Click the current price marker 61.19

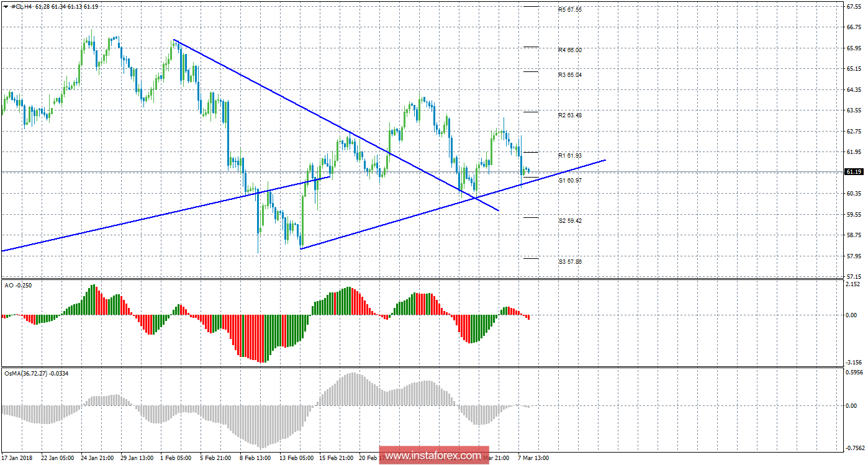854,171
